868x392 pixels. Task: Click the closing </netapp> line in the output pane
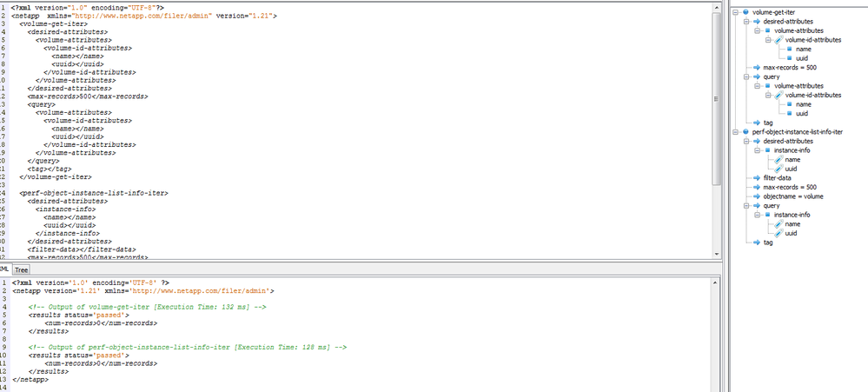(x=30, y=380)
